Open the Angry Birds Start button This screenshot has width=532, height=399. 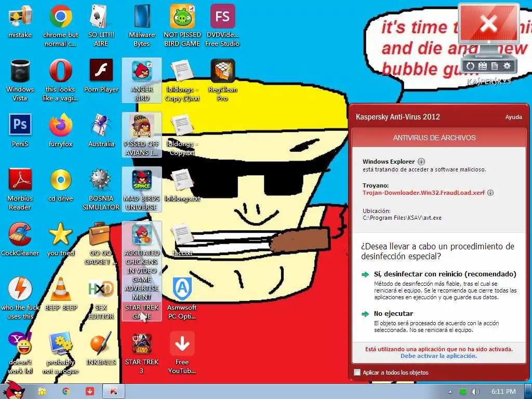(15, 390)
